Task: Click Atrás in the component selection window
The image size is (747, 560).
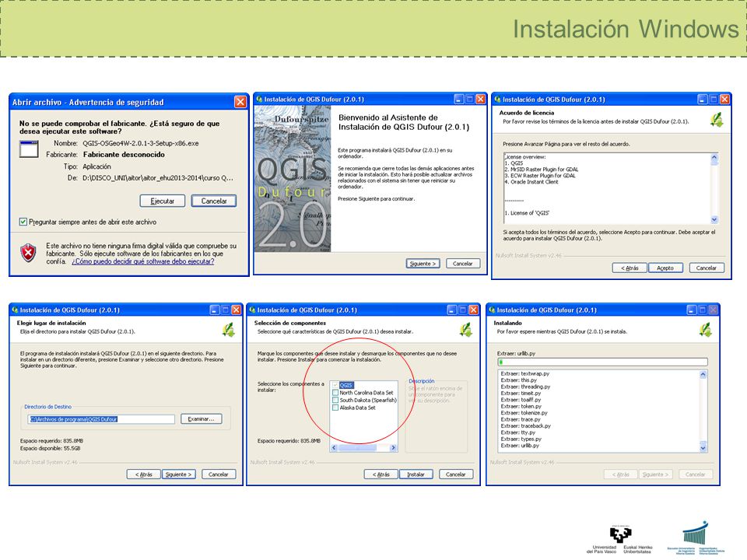Action: click(381, 474)
